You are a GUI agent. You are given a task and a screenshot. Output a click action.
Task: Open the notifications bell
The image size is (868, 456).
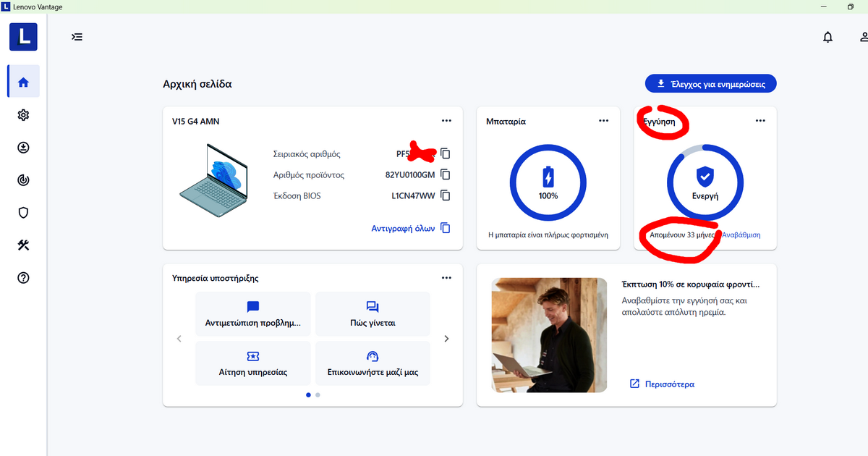(x=827, y=37)
